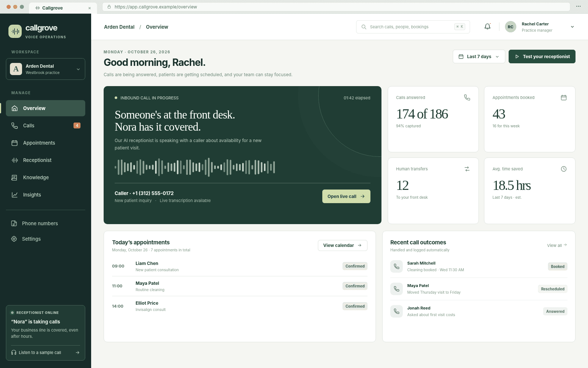Screen dimensions: 588x368
Task: Click the live call waveform visualization
Action: coord(195,167)
